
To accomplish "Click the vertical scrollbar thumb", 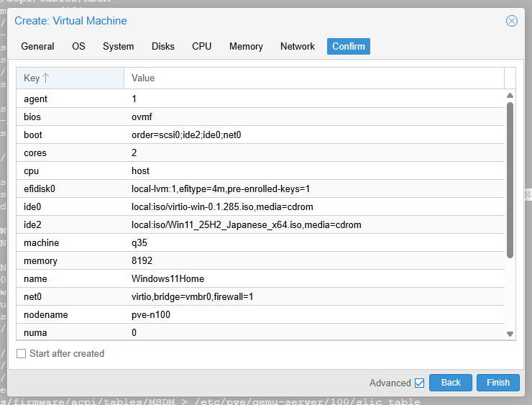I will (510, 180).
